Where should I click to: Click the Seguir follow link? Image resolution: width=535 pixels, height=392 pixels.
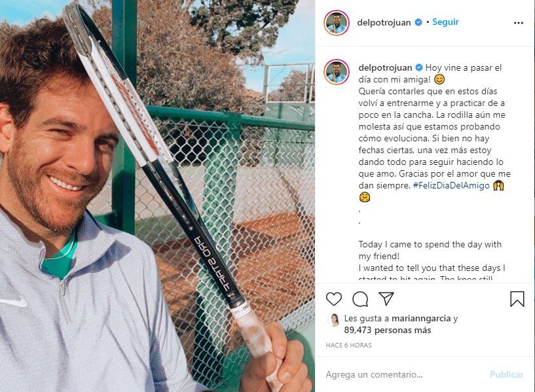[445, 22]
